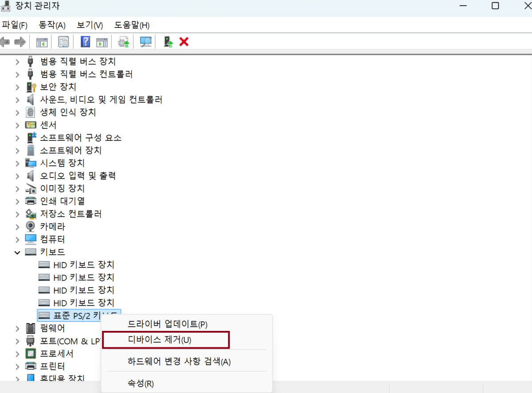Open the 도움말(H) menu
532x393 pixels.
132,25
